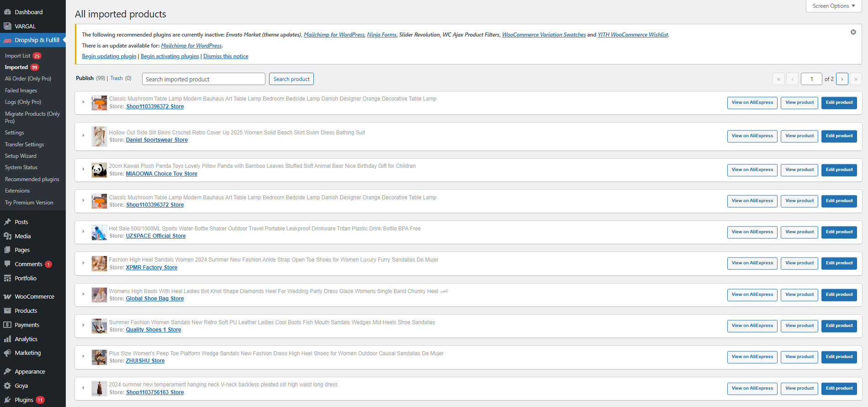The width and height of the screenshot is (868, 407).
Task: Open the Dashboard icon in sidebar
Action: pyautogui.click(x=7, y=12)
